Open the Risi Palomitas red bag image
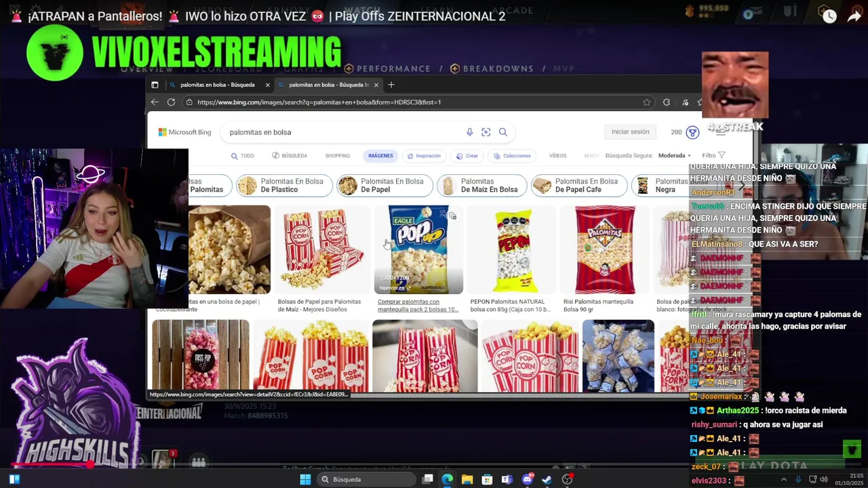The width and height of the screenshot is (868, 488). tap(605, 249)
